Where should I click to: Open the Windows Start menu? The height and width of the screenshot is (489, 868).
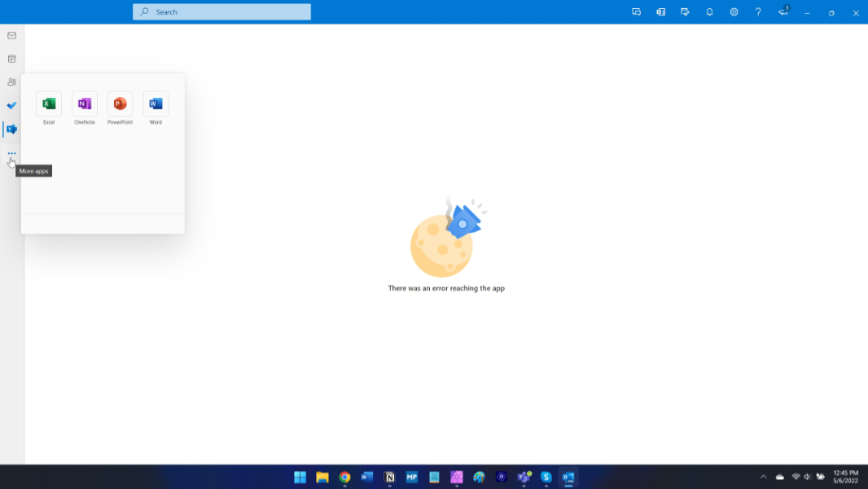[x=300, y=477]
